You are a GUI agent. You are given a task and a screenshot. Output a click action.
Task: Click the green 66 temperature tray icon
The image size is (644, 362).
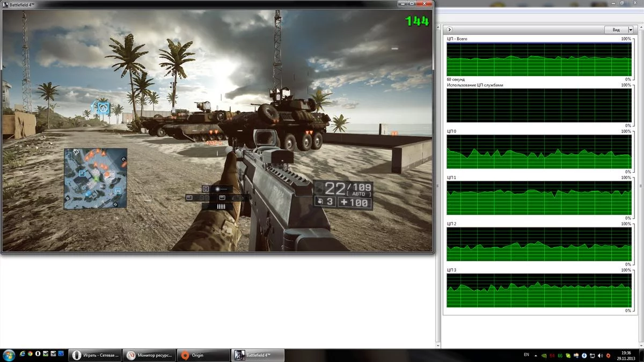point(560,355)
